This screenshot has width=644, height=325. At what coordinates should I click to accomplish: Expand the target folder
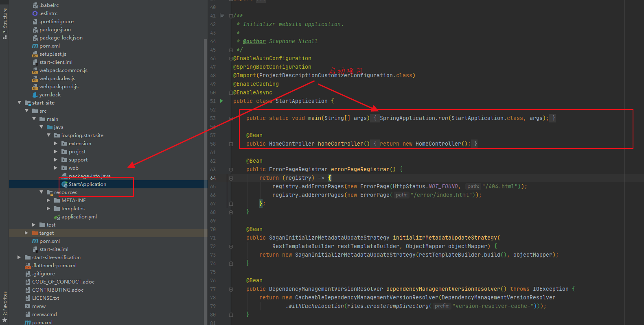[x=26, y=233]
